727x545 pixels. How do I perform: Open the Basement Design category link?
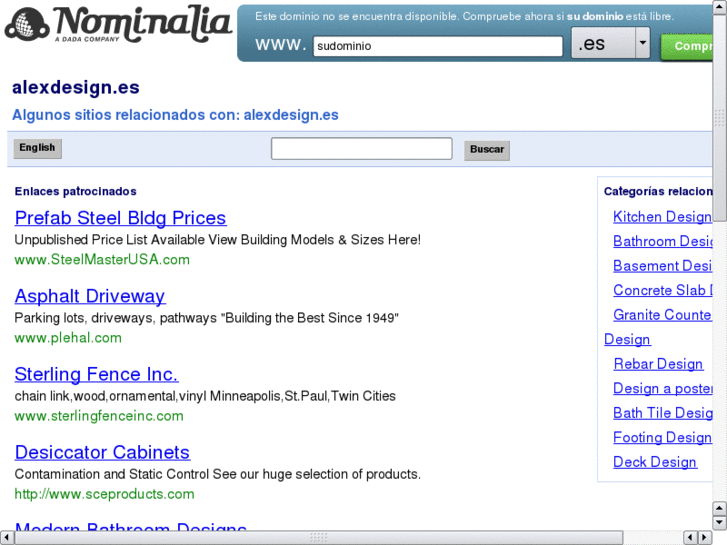(663, 266)
